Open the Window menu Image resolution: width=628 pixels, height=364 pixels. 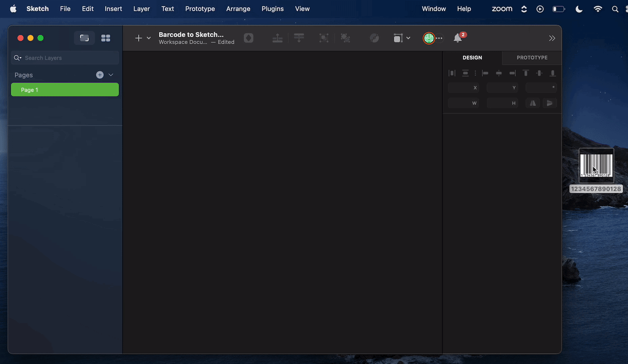434,9
